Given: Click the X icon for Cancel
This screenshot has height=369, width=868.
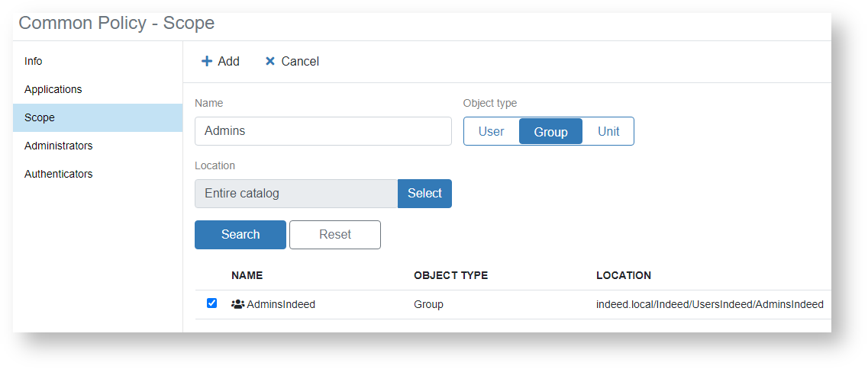Looking at the screenshot, I should (270, 62).
